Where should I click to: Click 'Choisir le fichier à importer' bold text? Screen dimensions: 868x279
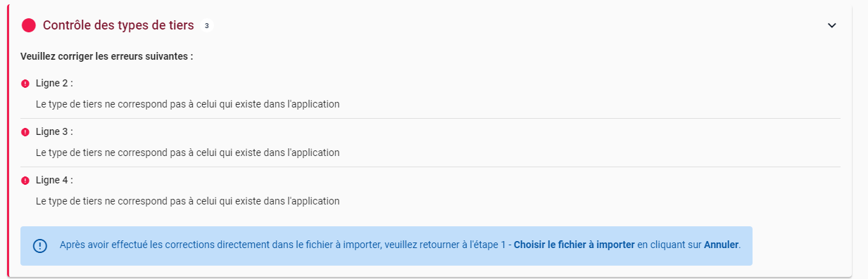574,245
